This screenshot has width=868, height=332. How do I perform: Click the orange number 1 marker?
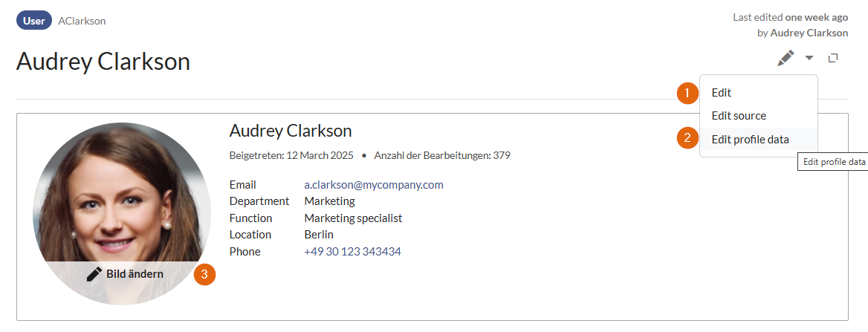click(x=687, y=94)
